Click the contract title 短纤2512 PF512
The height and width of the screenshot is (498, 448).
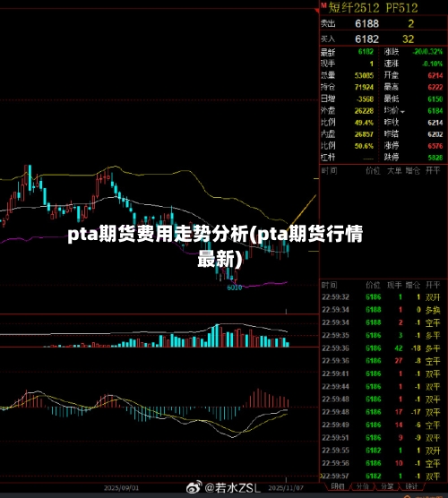tap(373, 8)
